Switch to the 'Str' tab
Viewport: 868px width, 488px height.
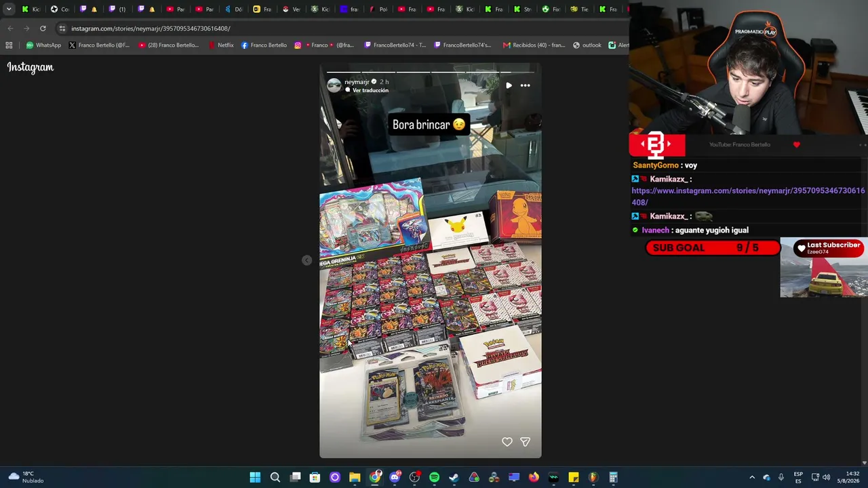[522, 9]
